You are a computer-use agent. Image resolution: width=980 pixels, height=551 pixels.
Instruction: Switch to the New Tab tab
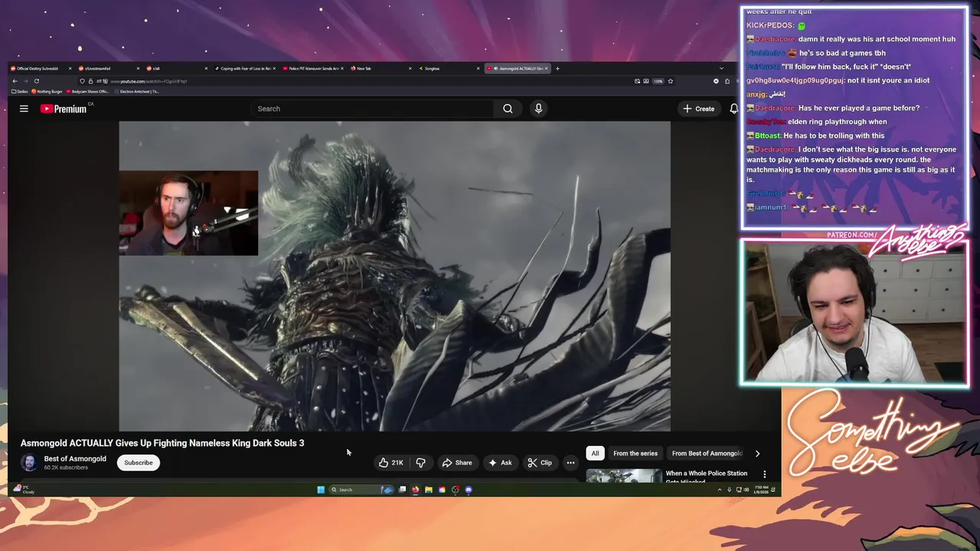pyautogui.click(x=381, y=68)
